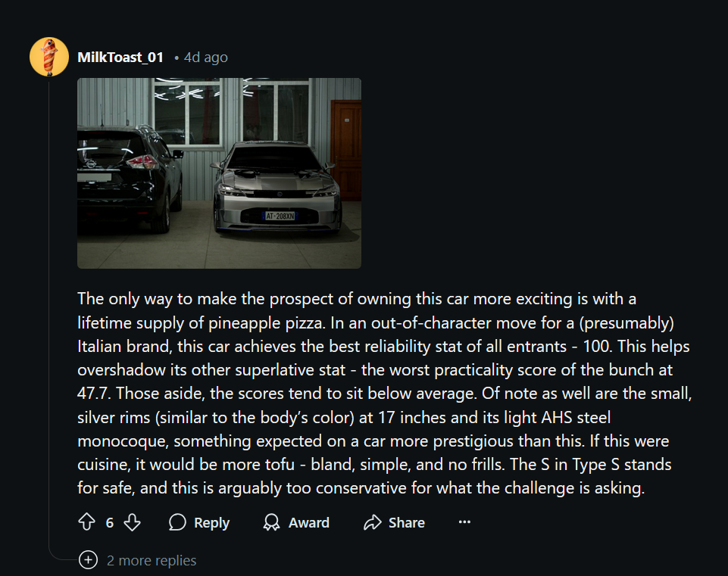This screenshot has height=576, width=728.
Task: Open MilkToast_01's avatar picture
Action: pos(49,57)
